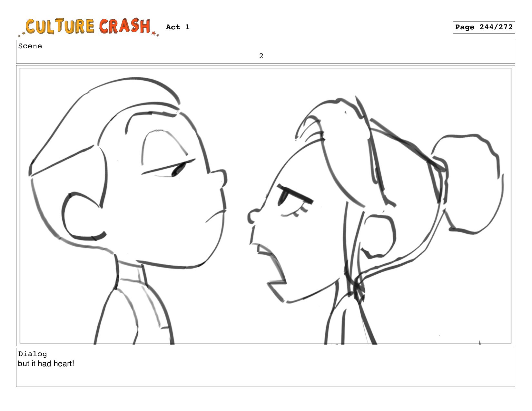Screen dimensions: 532x411
Task: Click the storyboard panel drawing
Action: (x=265, y=206)
